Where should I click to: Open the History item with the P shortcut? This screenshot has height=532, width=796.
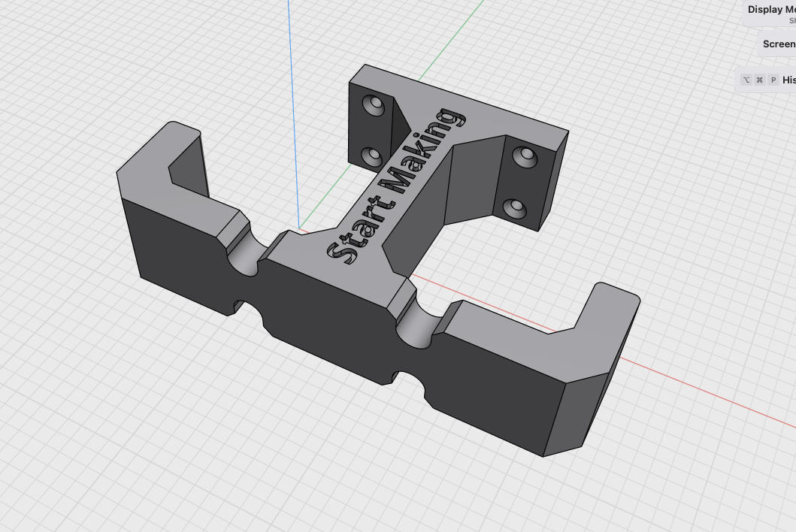tap(766, 80)
